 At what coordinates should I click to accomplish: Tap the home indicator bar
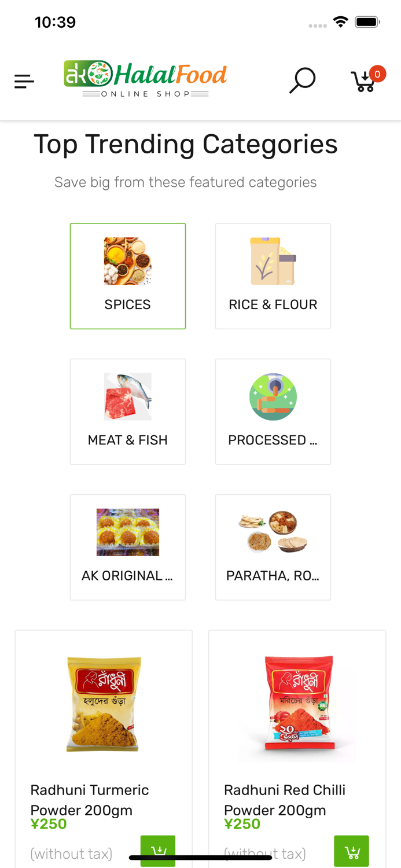200,856
